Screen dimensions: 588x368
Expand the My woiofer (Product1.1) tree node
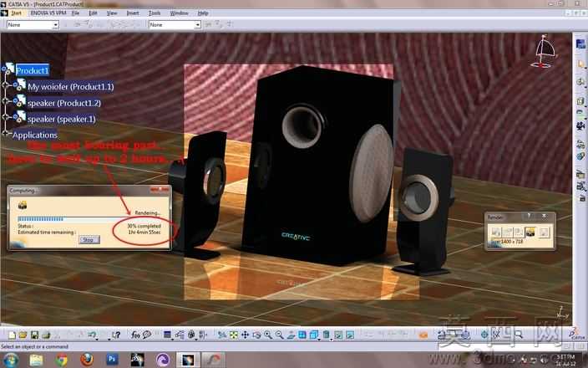tap(5, 85)
